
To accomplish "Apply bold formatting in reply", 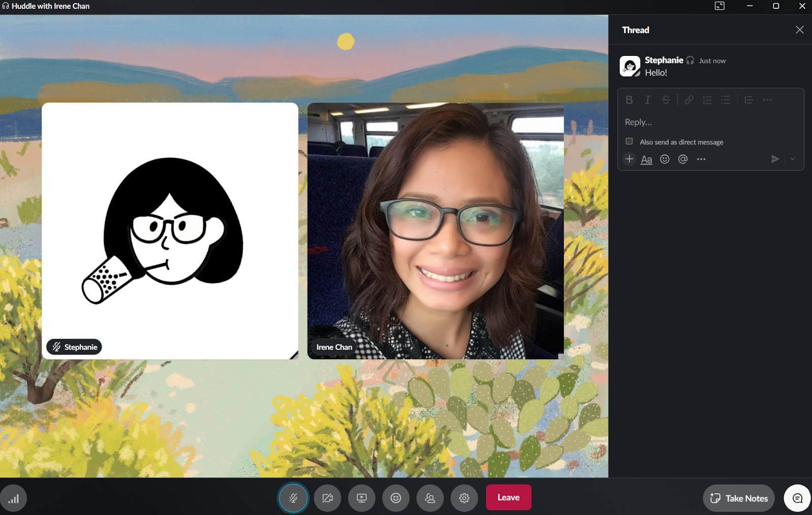I will (x=629, y=100).
